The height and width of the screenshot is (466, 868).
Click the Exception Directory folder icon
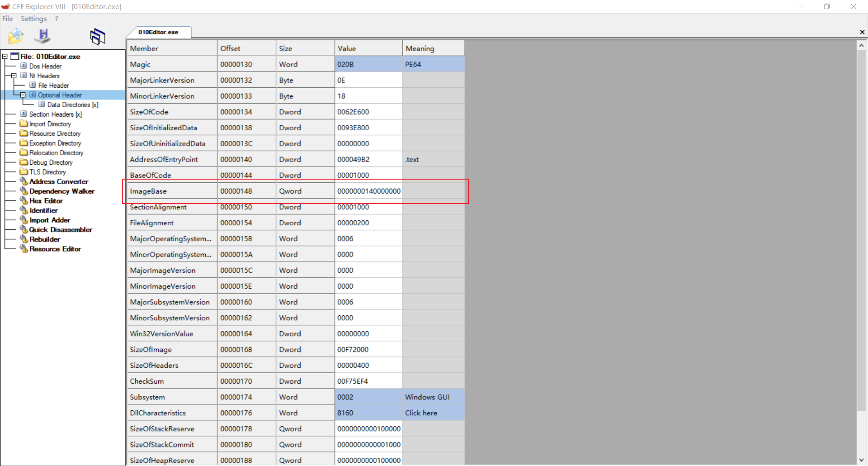coord(24,143)
